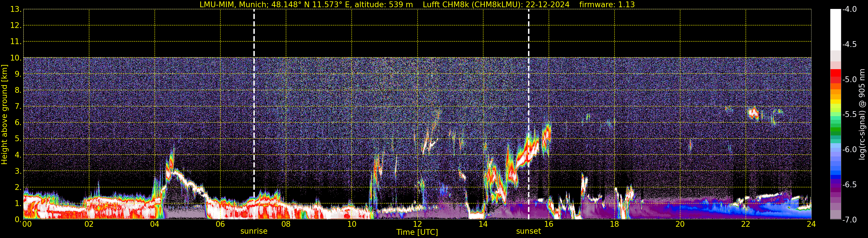The image size is (868, 238).
Task: Click the 'Time [UTC]' axis label
Action: (x=417, y=232)
